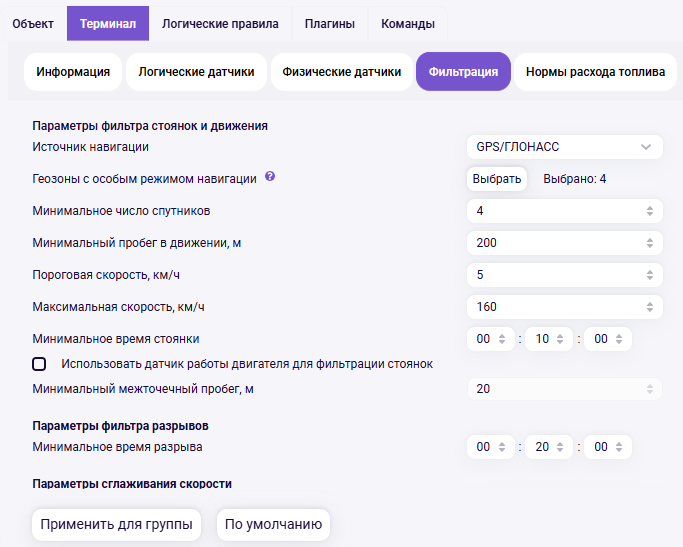Click stepper arrows of maximum speed field
683x547 pixels.
(x=649, y=307)
